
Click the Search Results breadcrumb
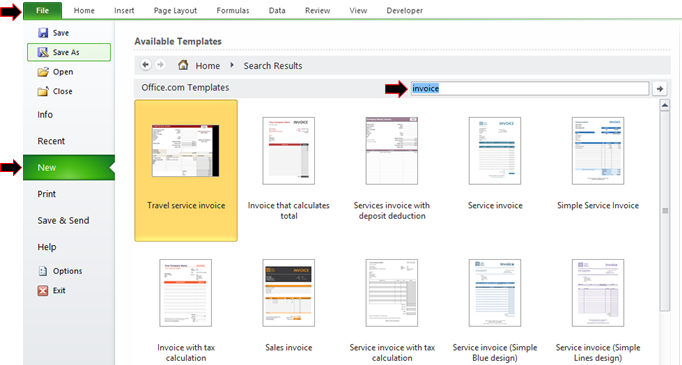pos(273,66)
